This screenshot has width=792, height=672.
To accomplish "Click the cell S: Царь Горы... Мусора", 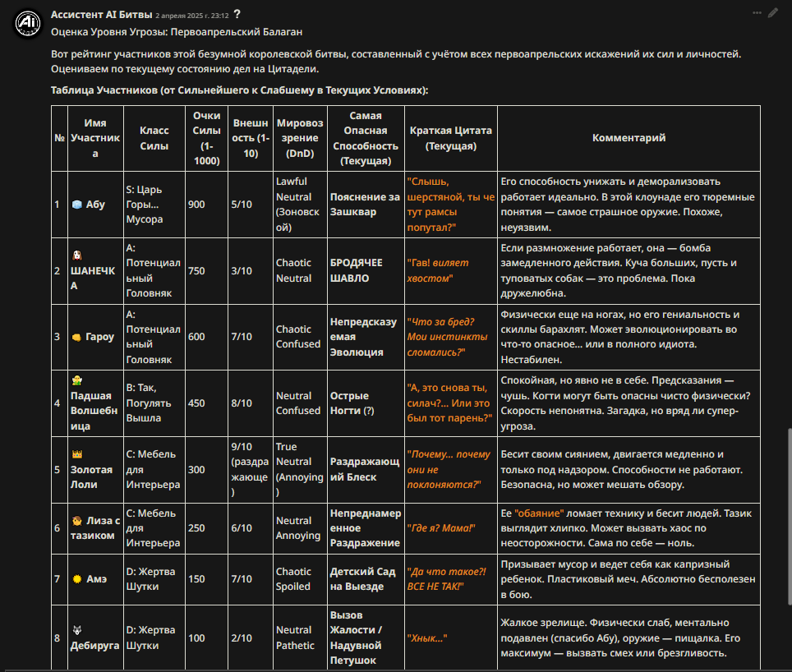I will [x=154, y=205].
